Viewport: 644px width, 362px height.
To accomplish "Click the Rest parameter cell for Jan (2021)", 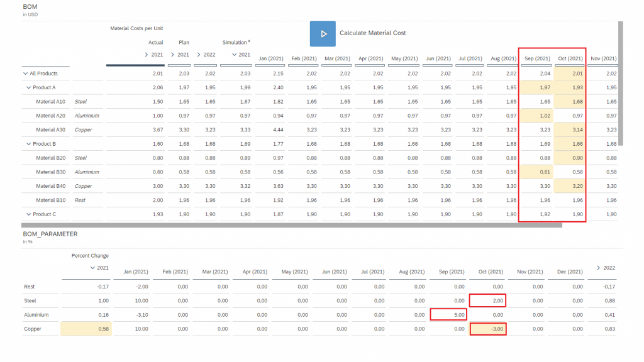I will (131, 287).
